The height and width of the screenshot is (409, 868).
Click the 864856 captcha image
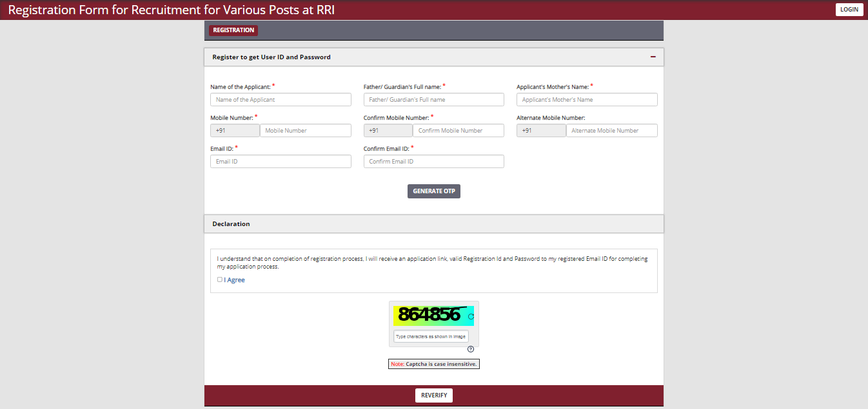point(429,315)
